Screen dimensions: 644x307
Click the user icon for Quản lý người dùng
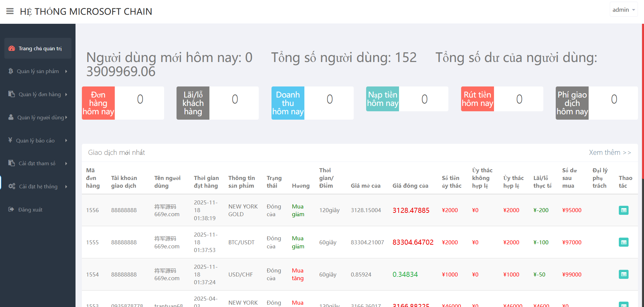[x=11, y=117]
